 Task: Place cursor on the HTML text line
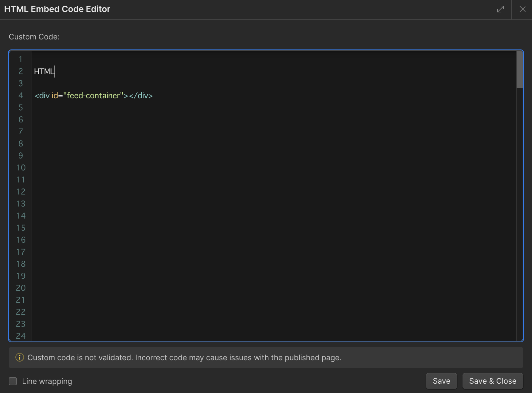point(44,71)
